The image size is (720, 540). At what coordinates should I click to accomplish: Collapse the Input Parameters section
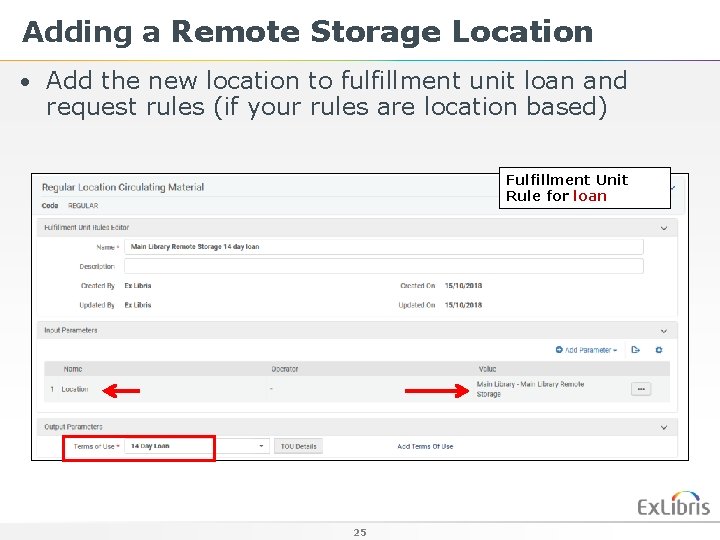(664, 331)
